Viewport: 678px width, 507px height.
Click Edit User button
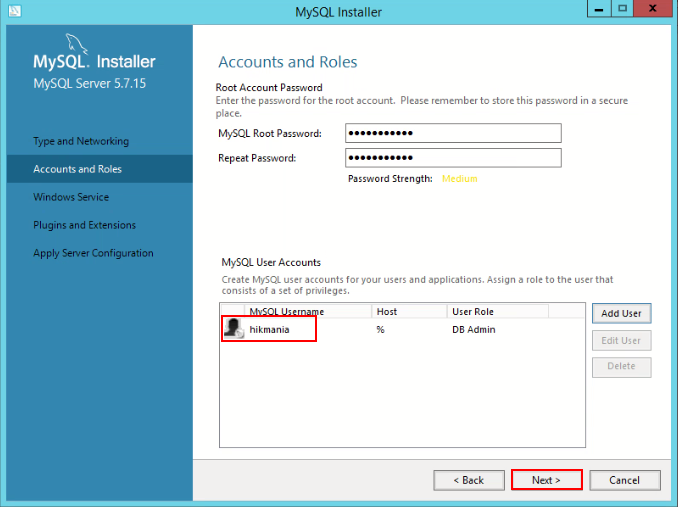pos(621,341)
